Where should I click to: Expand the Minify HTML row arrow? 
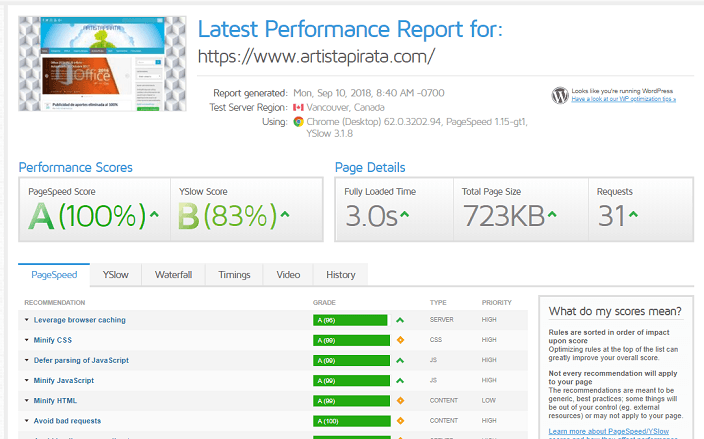click(x=26, y=400)
